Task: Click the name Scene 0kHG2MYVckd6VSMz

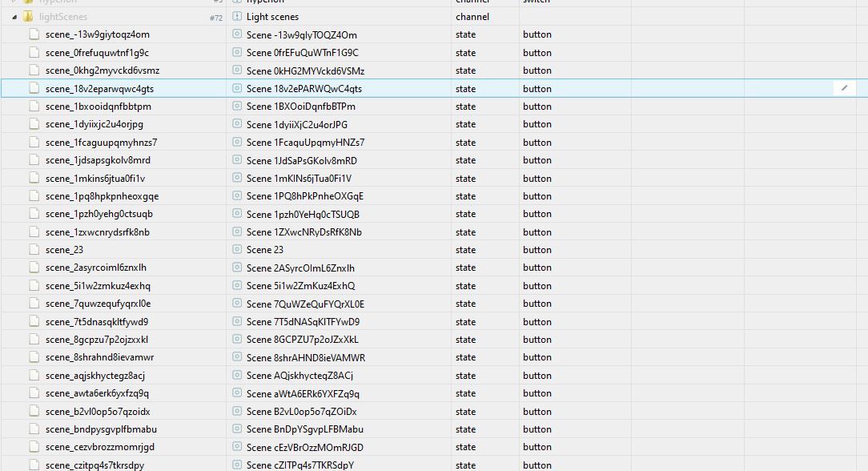Action: 306,70
